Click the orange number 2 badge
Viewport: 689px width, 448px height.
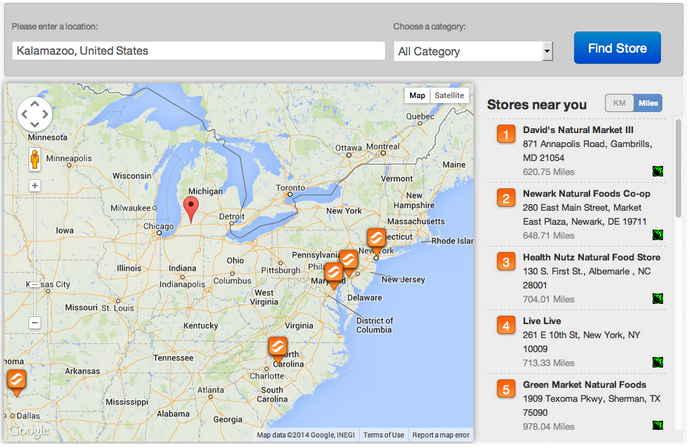(x=506, y=198)
